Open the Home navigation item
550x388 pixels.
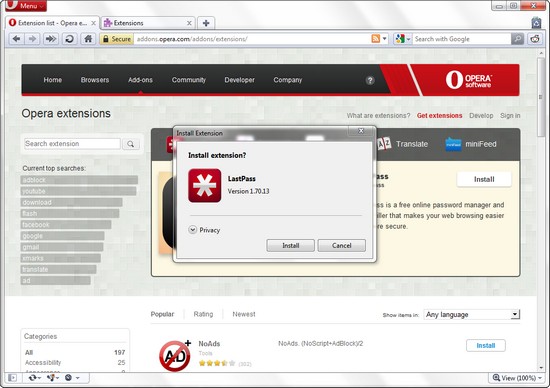[x=53, y=80]
